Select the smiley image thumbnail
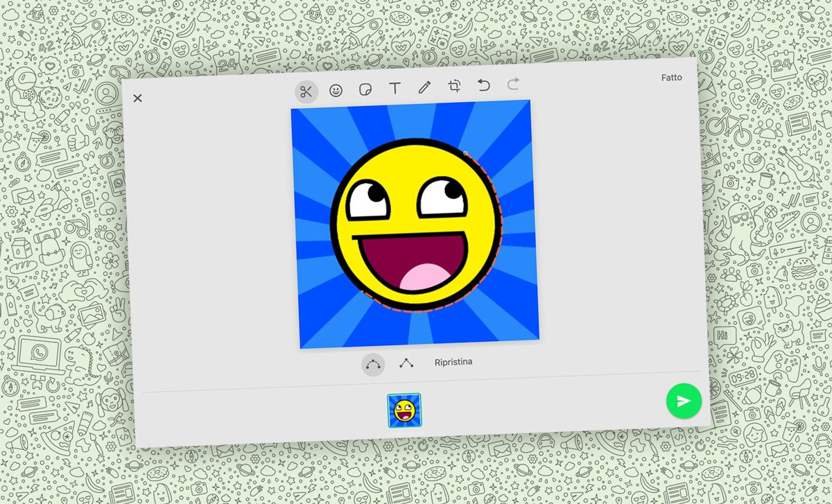 (x=404, y=410)
